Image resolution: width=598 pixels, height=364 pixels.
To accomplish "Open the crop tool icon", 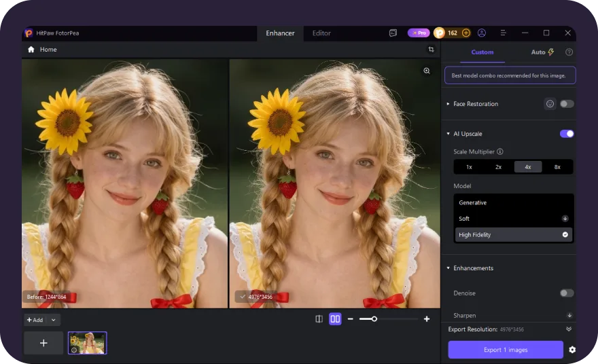I will point(431,49).
